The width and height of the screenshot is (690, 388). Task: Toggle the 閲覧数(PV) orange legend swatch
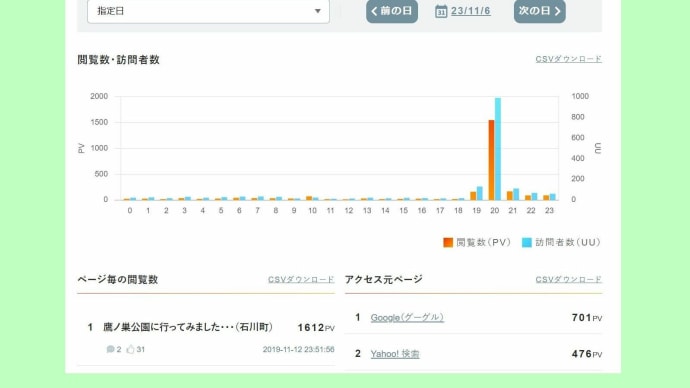point(448,242)
